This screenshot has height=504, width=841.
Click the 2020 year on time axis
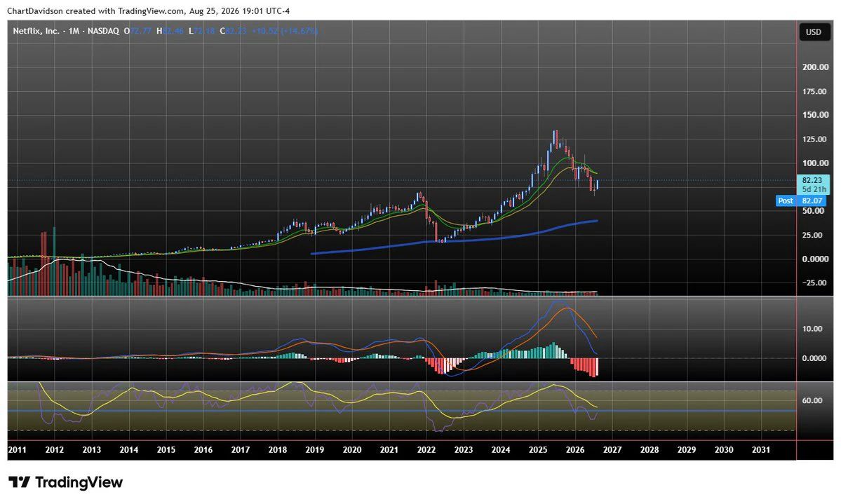point(352,450)
